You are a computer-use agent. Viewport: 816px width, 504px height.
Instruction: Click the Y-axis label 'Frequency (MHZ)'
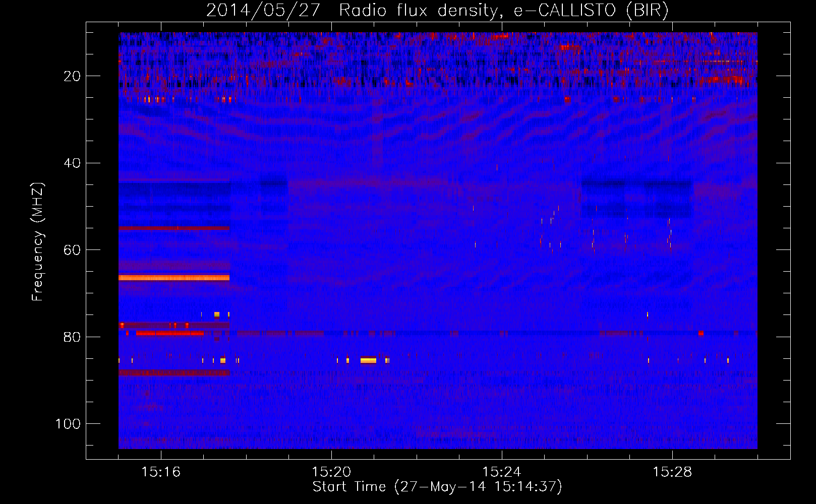(x=38, y=242)
